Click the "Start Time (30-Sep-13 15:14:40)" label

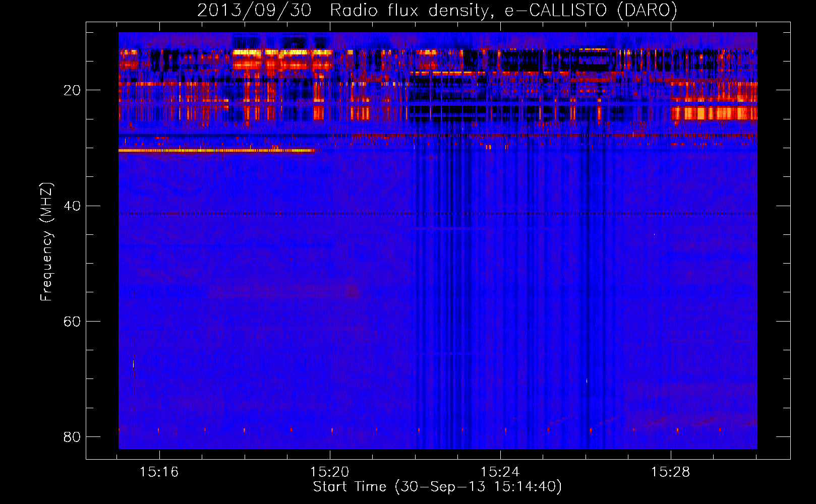pyautogui.click(x=437, y=487)
